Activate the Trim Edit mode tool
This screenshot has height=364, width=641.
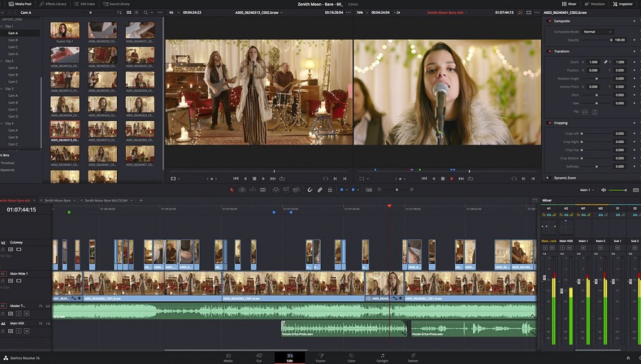click(x=242, y=190)
